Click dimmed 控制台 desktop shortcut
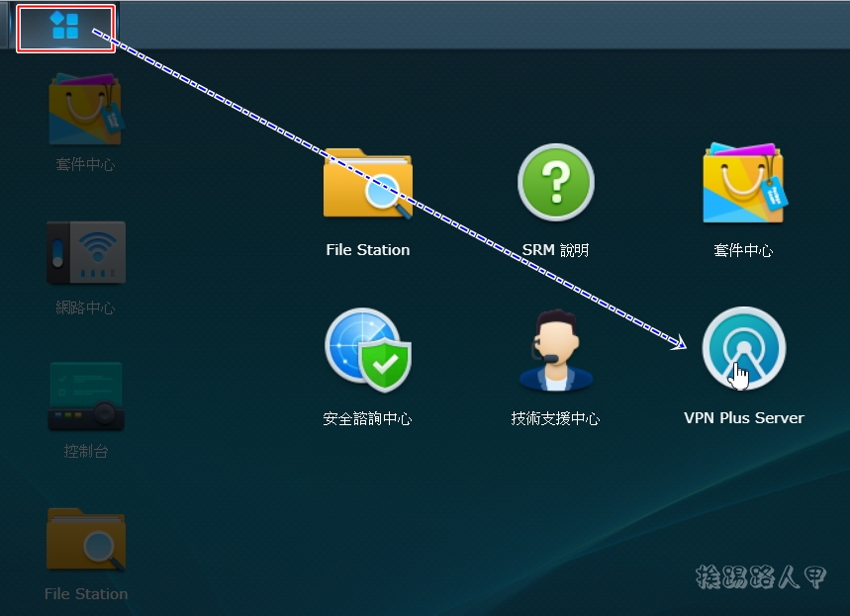850x616 pixels. (86, 396)
